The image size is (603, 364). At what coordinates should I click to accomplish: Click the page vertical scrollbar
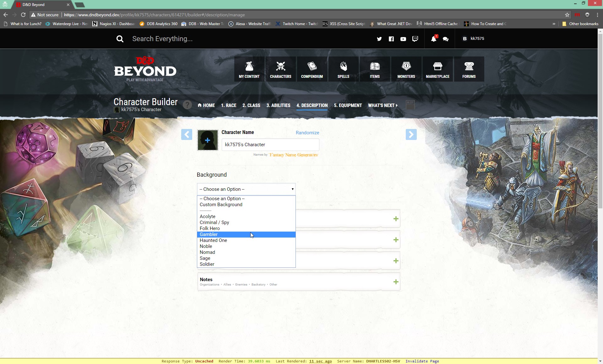[x=600, y=120]
